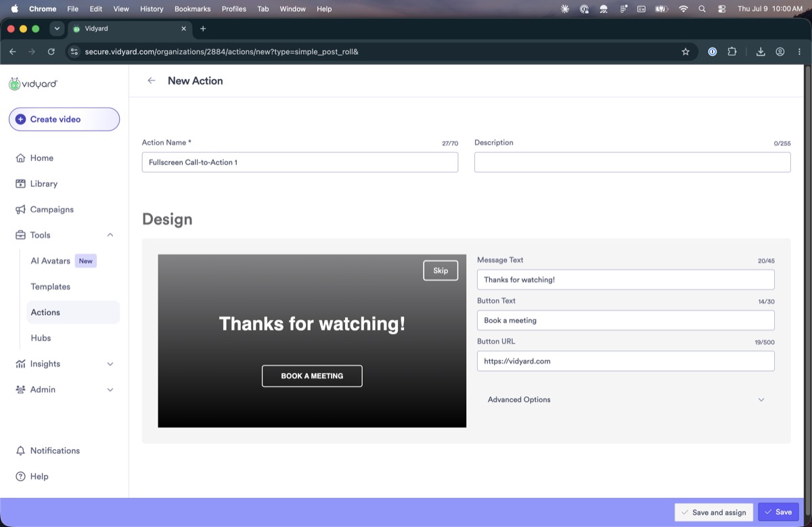
Task: Click Chrome's back navigation arrow
Action: (x=12, y=51)
